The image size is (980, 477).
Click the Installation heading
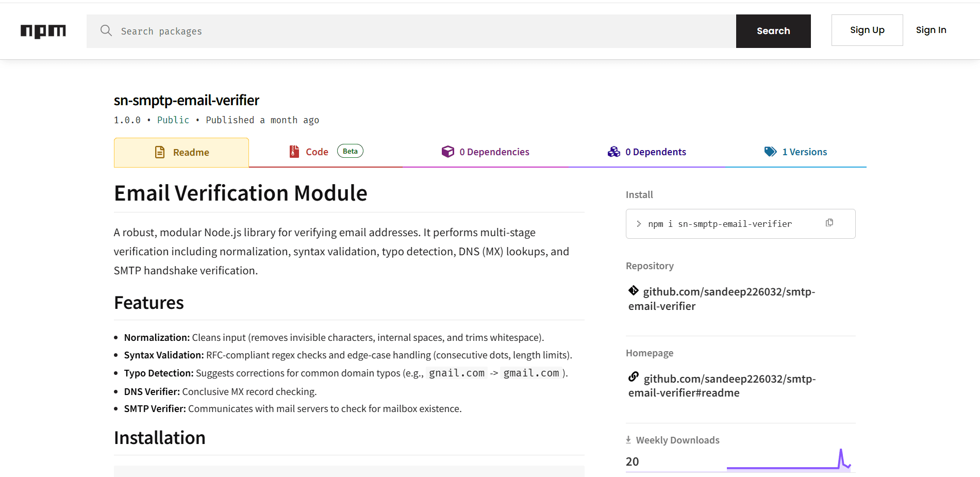pyautogui.click(x=160, y=438)
